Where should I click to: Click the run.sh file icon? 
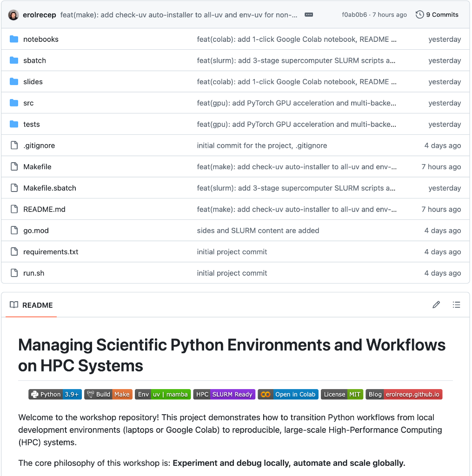tap(14, 273)
